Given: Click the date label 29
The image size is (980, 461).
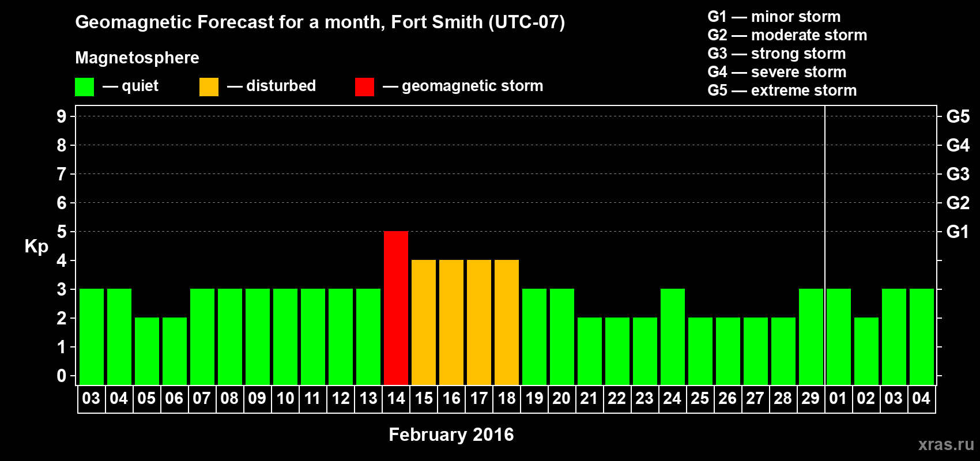Looking at the screenshot, I should coord(811,398).
